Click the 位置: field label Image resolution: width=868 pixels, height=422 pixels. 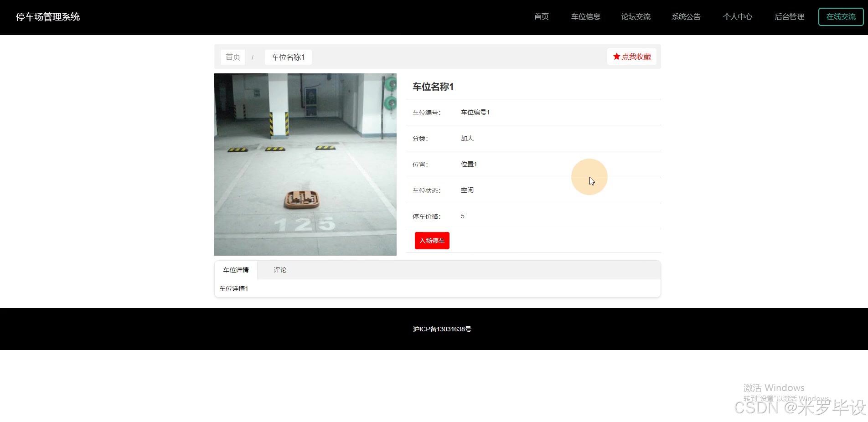tap(420, 165)
